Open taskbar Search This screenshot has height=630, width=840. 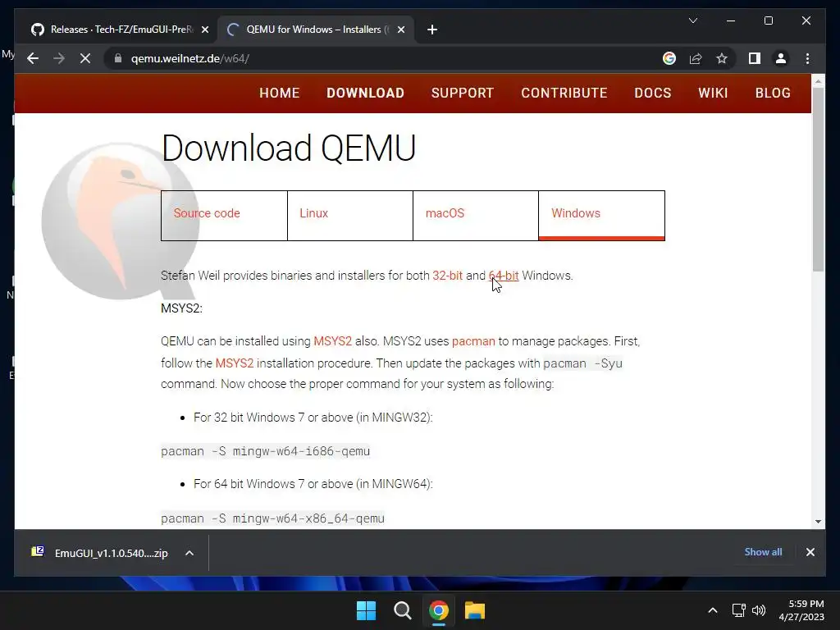point(402,610)
